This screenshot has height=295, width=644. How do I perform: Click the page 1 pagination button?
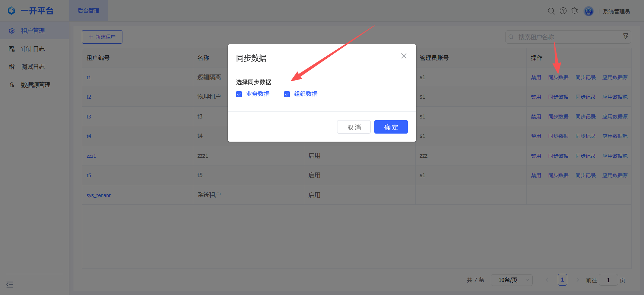pos(562,280)
